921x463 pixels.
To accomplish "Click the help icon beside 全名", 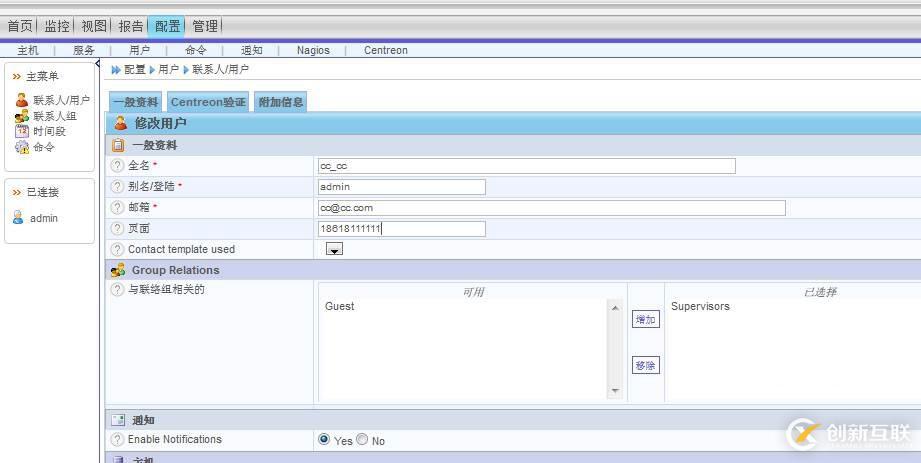I will click(117, 166).
